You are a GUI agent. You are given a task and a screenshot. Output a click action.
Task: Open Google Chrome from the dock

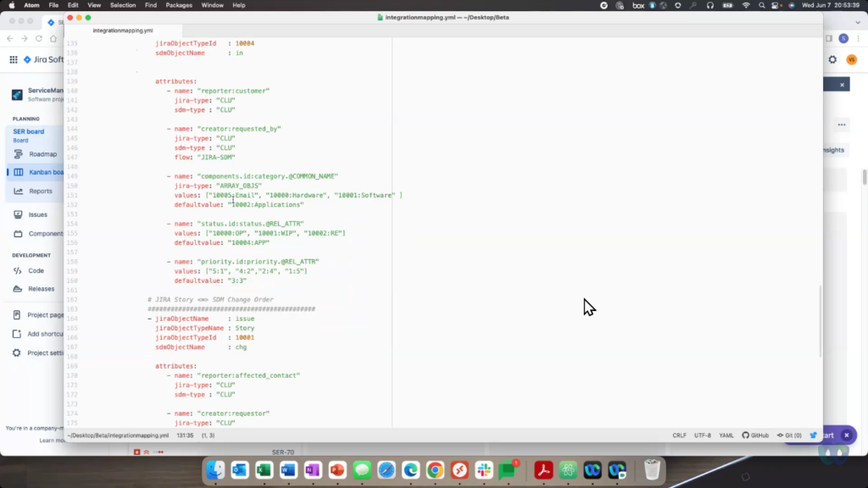(435, 470)
